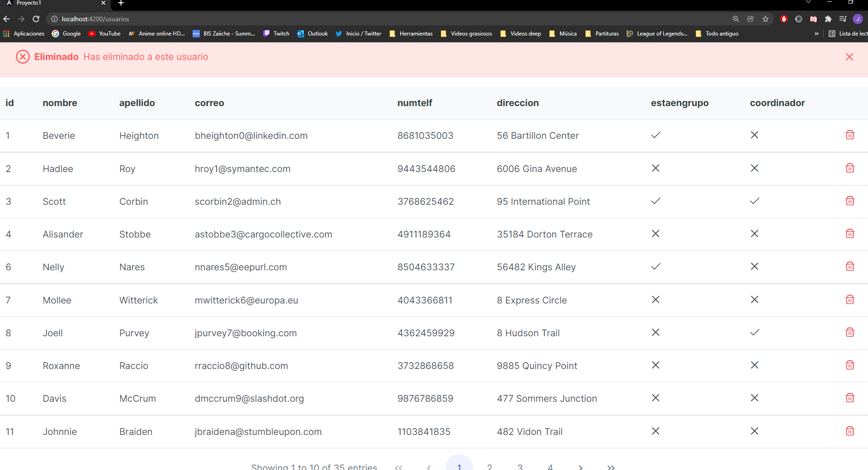Delete user Johnnie Braiden with trash icon

pyautogui.click(x=850, y=431)
